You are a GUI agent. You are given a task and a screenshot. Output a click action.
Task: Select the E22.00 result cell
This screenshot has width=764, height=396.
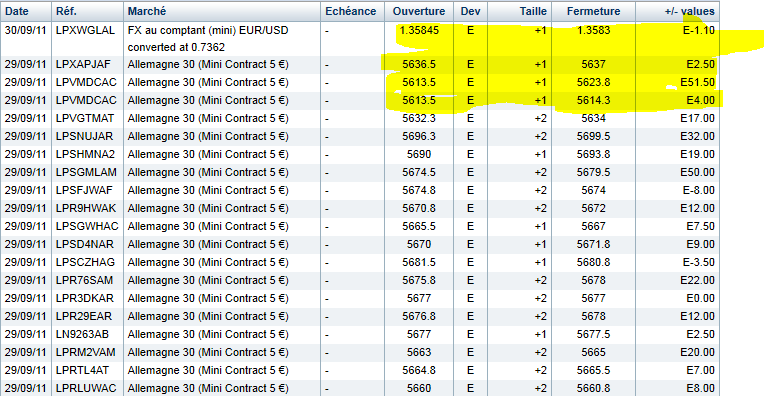coord(697,281)
